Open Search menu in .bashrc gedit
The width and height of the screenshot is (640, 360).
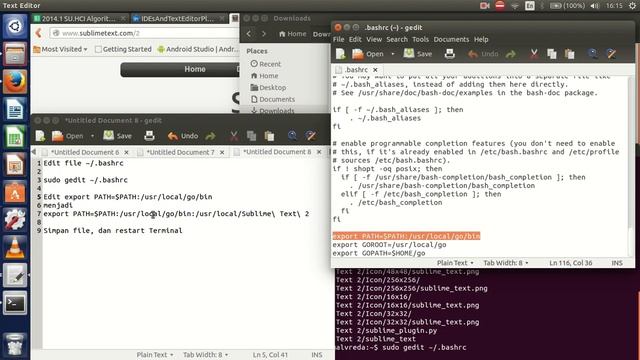pos(397,40)
